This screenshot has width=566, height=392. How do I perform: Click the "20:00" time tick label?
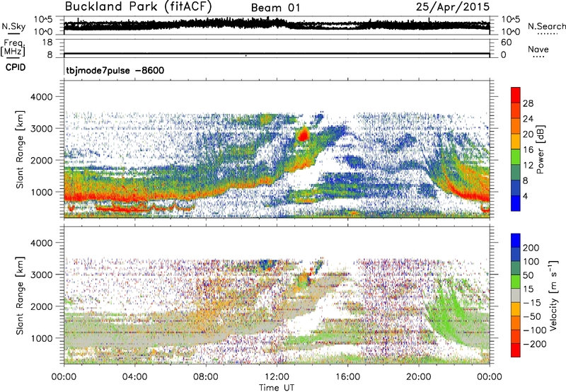[419, 377]
